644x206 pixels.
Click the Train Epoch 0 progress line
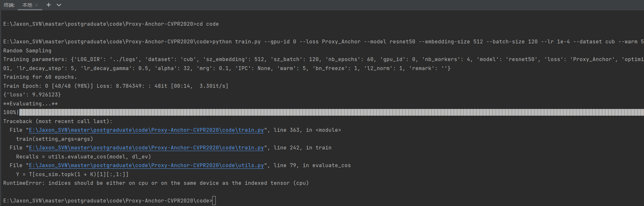coord(116,86)
